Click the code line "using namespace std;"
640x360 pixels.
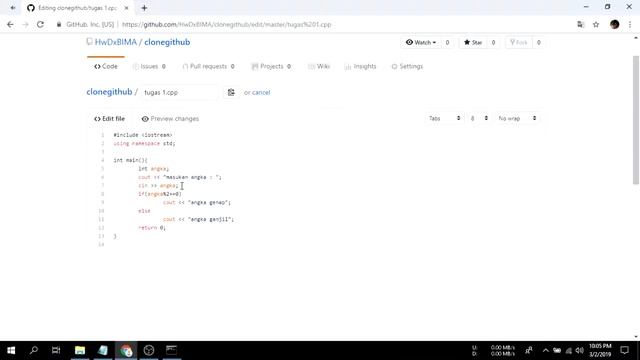(144, 144)
